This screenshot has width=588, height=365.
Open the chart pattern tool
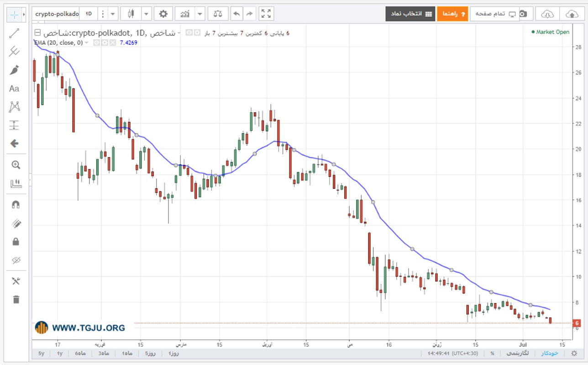[14, 107]
